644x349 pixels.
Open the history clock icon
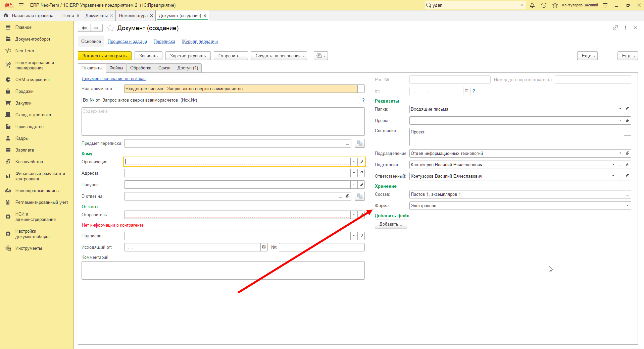click(x=544, y=5)
